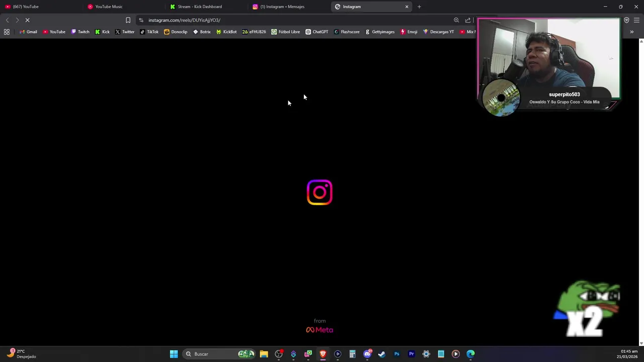Click the taskbar Buscar search box
The image size is (644, 362).
point(220,354)
